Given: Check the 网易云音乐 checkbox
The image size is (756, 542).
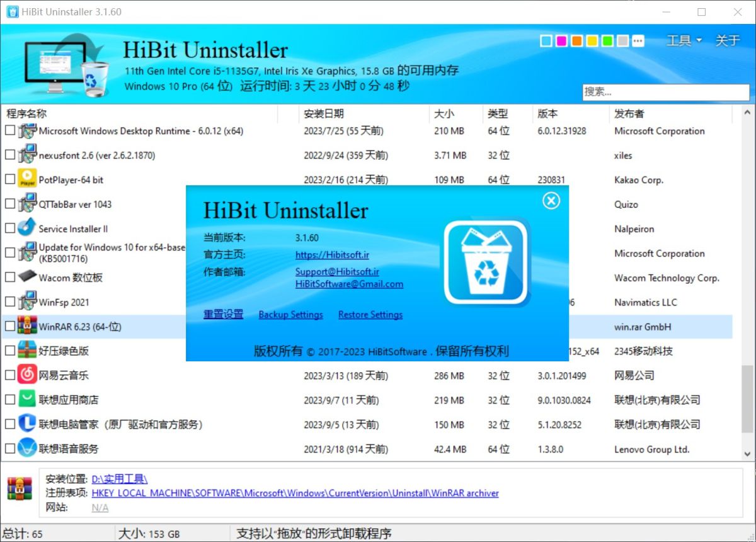Looking at the screenshot, I should [10, 375].
